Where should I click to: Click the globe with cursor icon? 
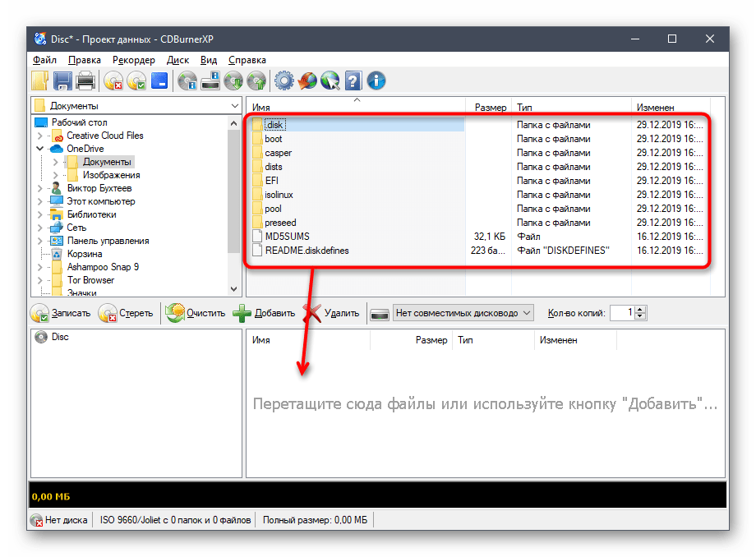coord(330,81)
